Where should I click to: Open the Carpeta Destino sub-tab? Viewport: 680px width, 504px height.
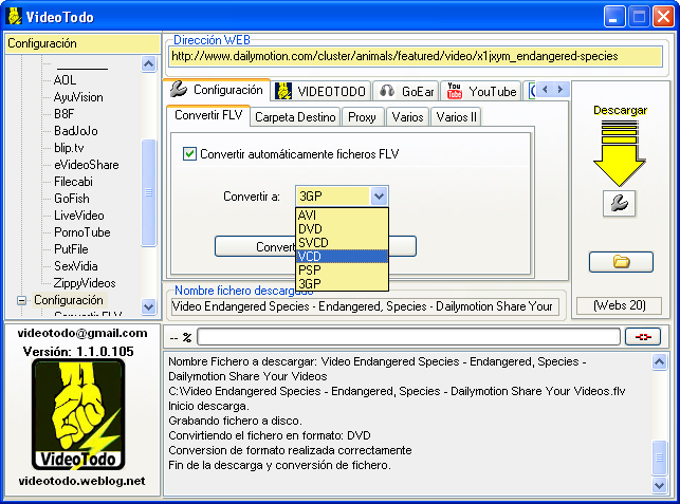click(295, 117)
